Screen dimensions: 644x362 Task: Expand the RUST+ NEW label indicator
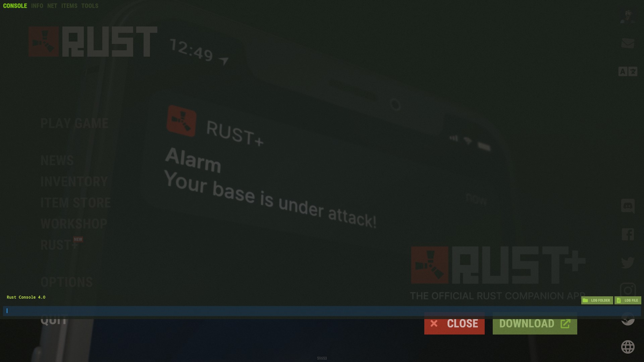(x=78, y=239)
